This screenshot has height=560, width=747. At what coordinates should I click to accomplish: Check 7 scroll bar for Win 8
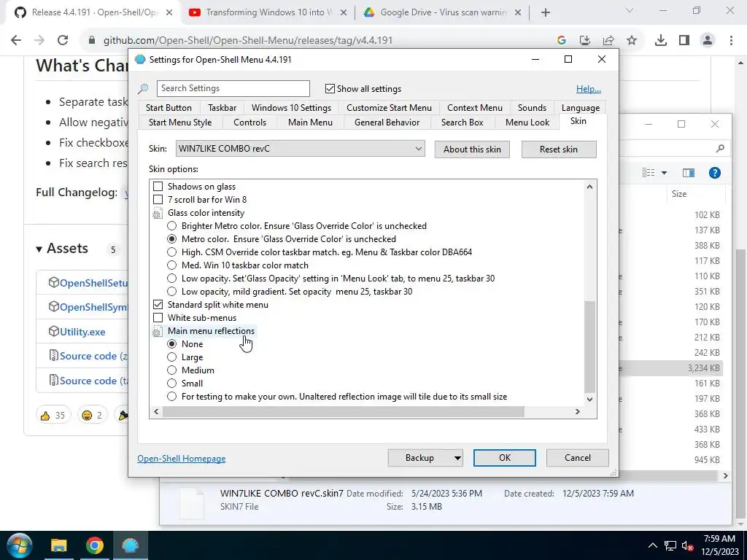[158, 200]
